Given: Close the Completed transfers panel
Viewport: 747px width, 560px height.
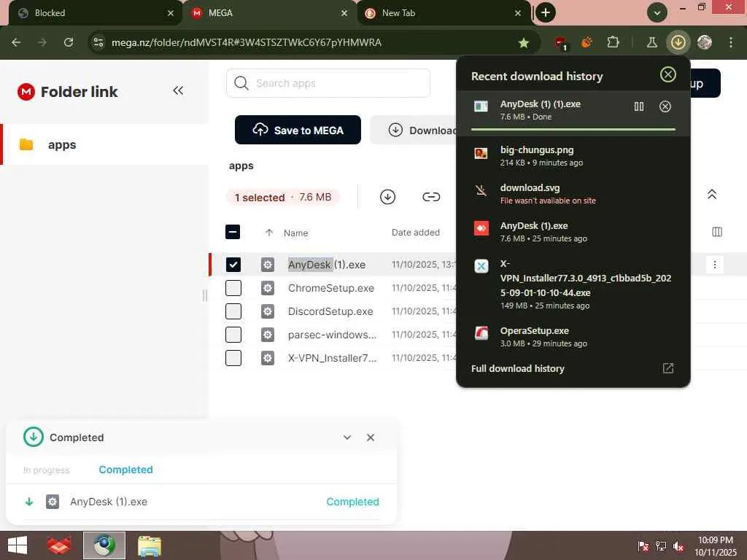Looking at the screenshot, I should pyautogui.click(x=370, y=437).
